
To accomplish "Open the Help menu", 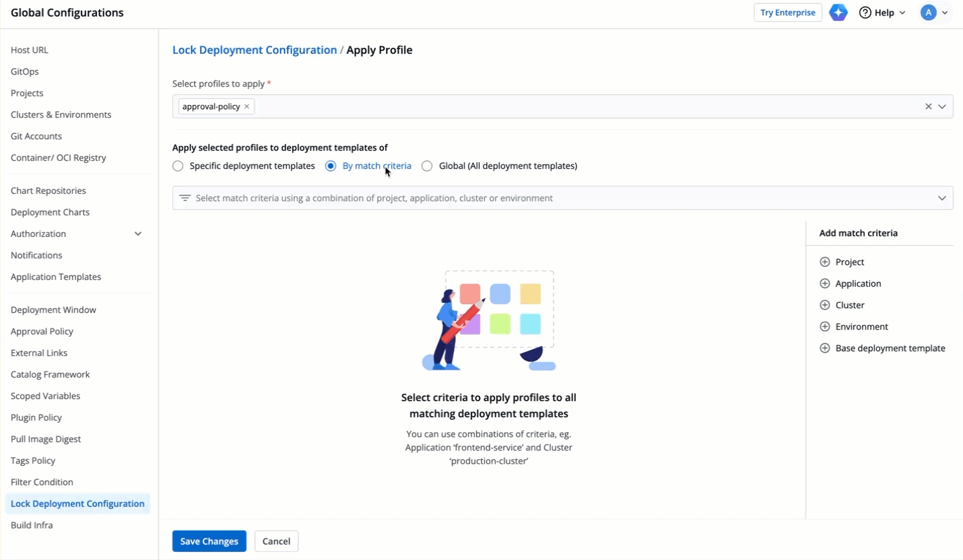I will click(882, 13).
